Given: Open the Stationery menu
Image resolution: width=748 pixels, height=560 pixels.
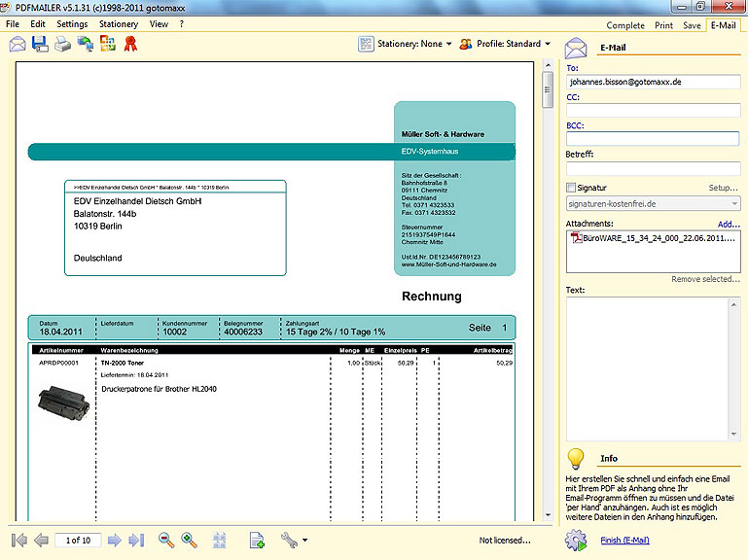Looking at the screenshot, I should pos(119,24).
